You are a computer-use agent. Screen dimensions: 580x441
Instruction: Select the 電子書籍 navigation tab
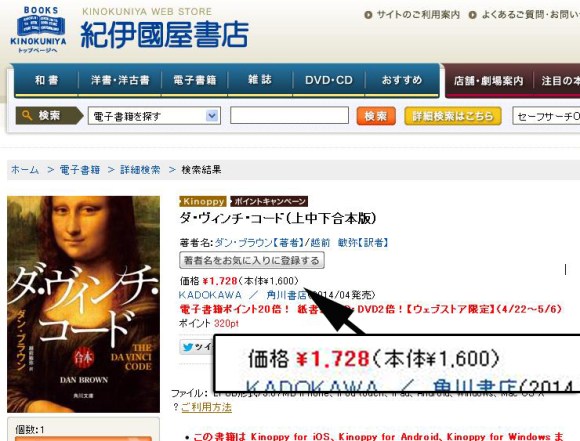195,80
